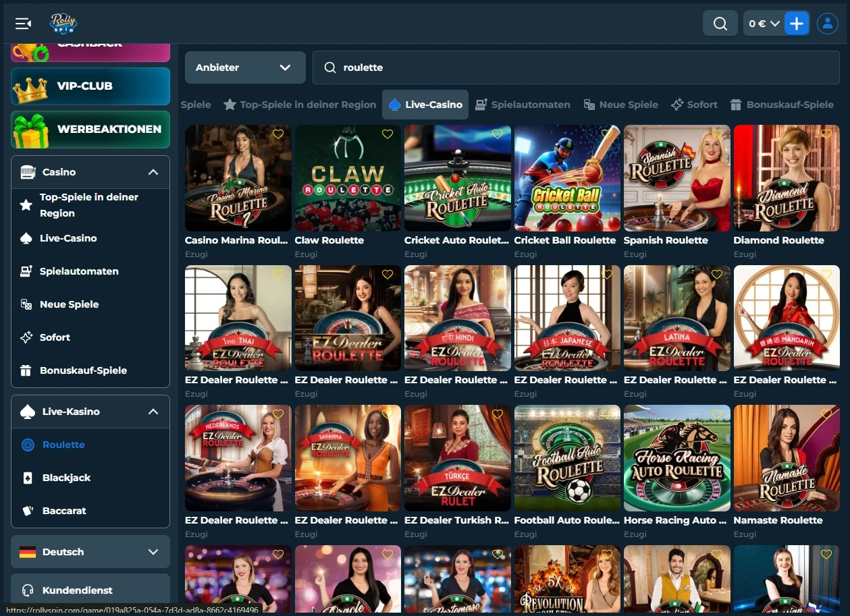
Task: Open the hamburger navigation menu
Action: 22,23
